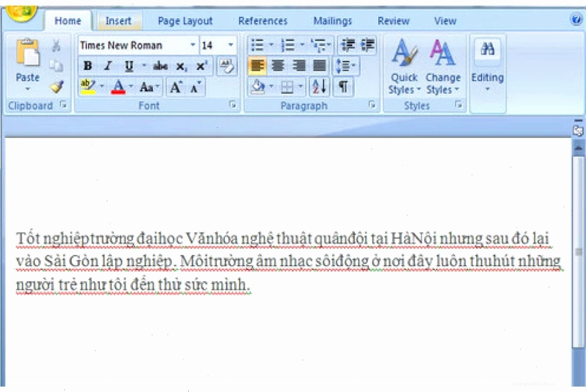Click the Borders grid icon

[x=287, y=87]
